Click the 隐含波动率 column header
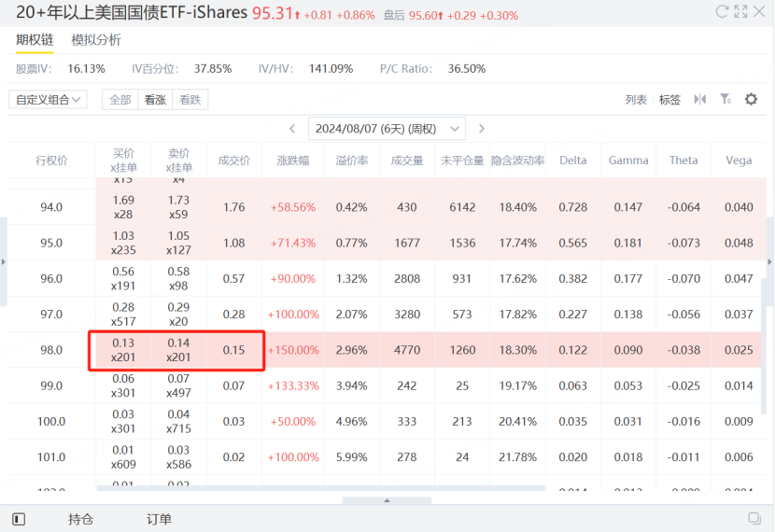The height and width of the screenshot is (532, 775). (x=518, y=161)
